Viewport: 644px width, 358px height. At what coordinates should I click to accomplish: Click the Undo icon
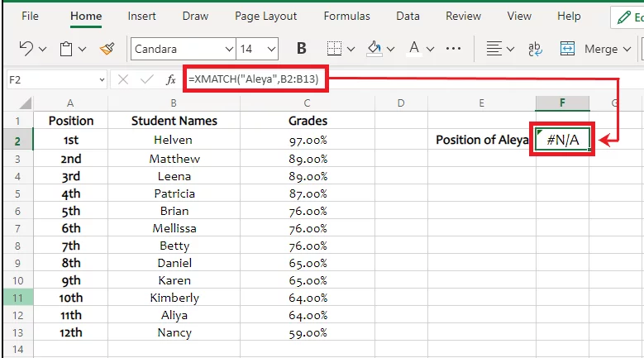click(26, 49)
